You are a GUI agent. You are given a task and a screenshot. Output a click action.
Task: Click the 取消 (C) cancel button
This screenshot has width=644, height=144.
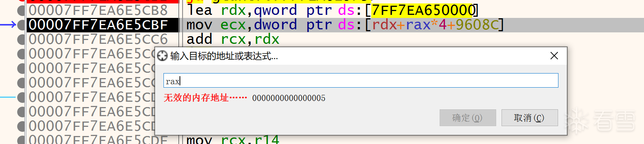click(x=529, y=118)
